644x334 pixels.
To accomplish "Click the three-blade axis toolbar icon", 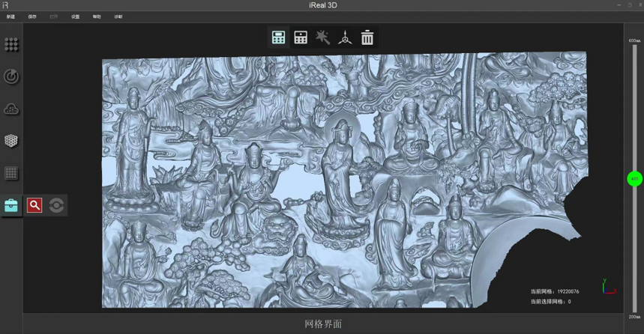I will (345, 37).
